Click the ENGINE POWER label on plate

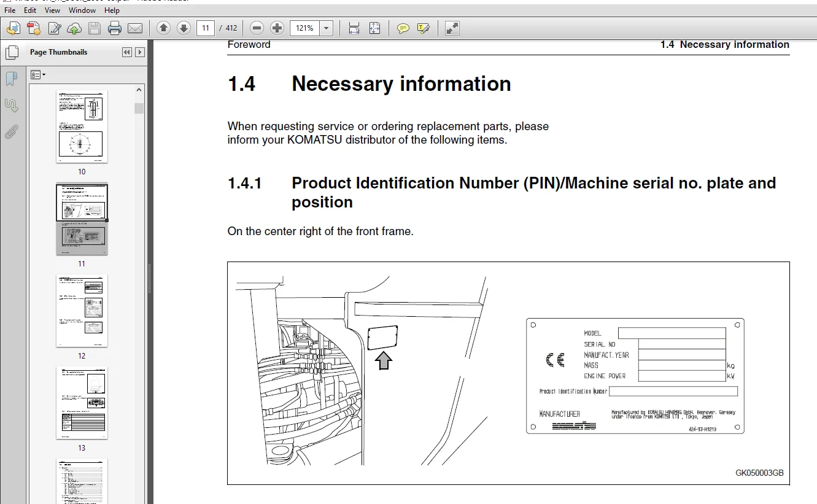605,376
